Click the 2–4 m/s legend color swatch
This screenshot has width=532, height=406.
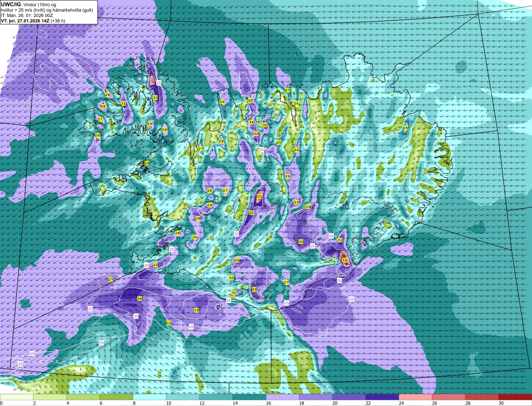50,397
